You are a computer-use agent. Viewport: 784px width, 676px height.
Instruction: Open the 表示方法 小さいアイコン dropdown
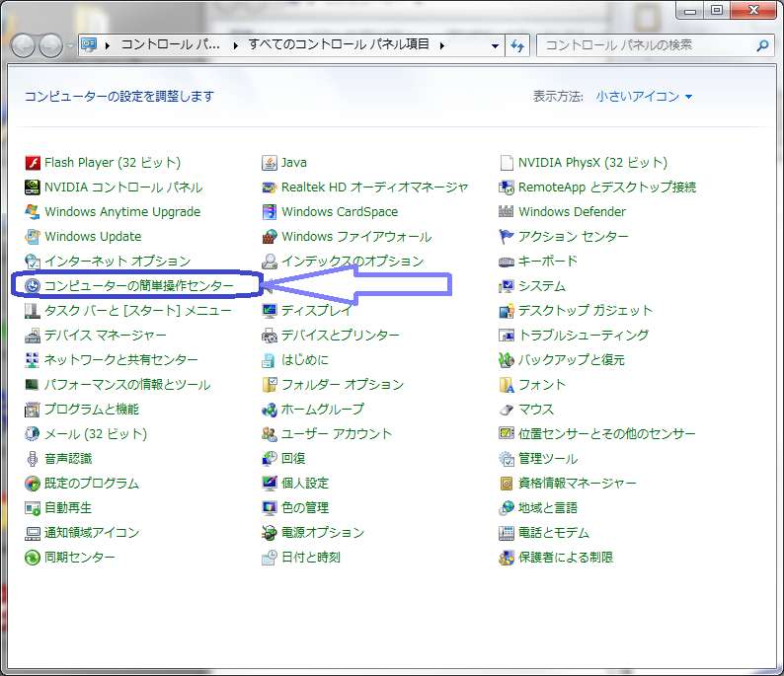(644, 97)
